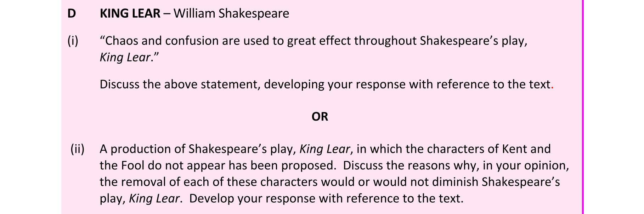This screenshot has height=214, width=644.
Task: Click the magenta vertical line at right
Action: [582, 106]
